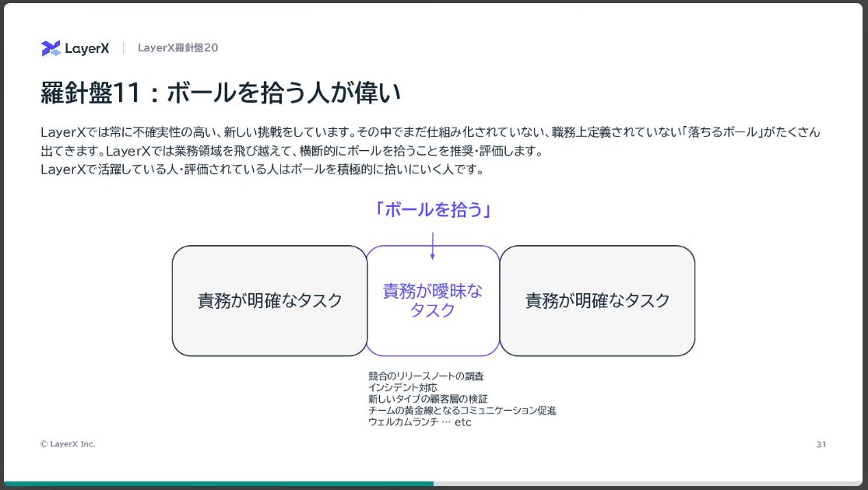
Task: Click the © LayerX Inc. copyright link
Action: 67,443
